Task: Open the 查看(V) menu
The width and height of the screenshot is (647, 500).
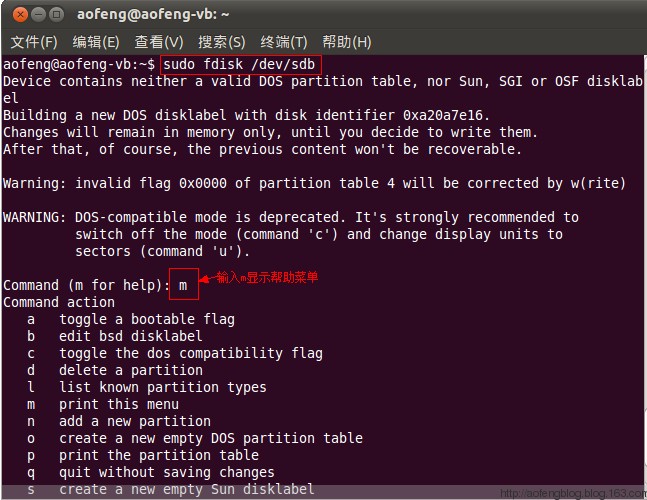Action: click(x=159, y=42)
